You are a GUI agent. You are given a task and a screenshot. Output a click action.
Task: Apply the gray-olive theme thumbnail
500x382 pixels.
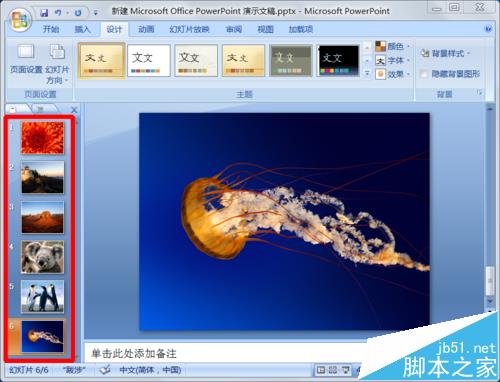click(291, 61)
